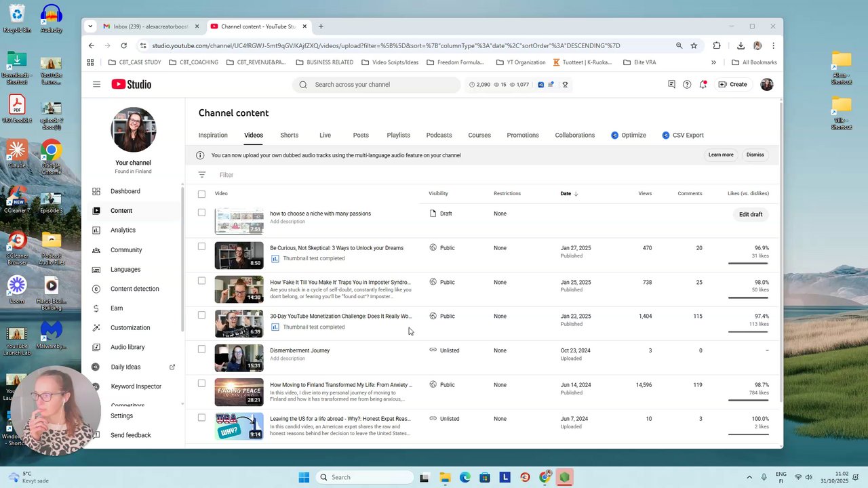Viewport: 868px width, 488px height.
Task: Click Learn more on the banner
Action: (721, 155)
